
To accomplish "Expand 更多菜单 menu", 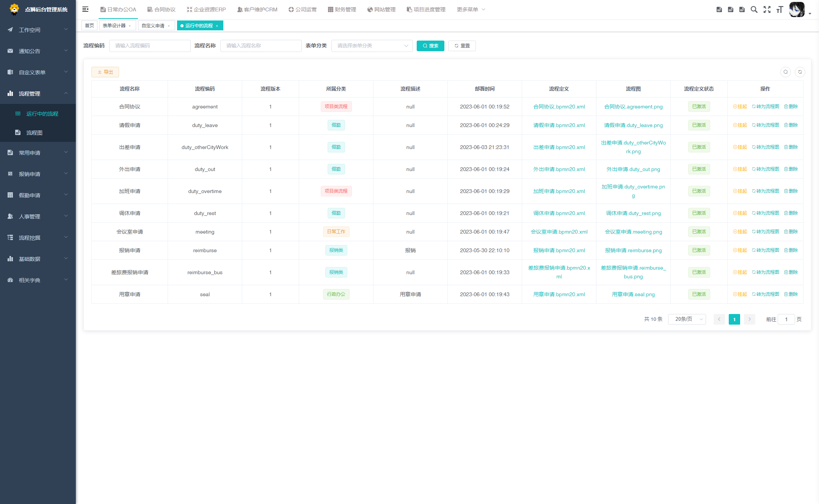I will [471, 9].
